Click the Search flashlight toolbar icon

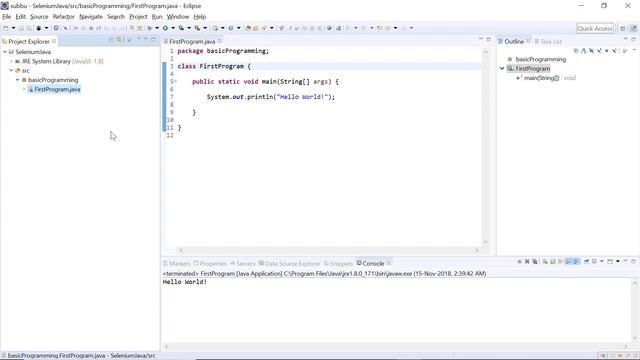264,28
